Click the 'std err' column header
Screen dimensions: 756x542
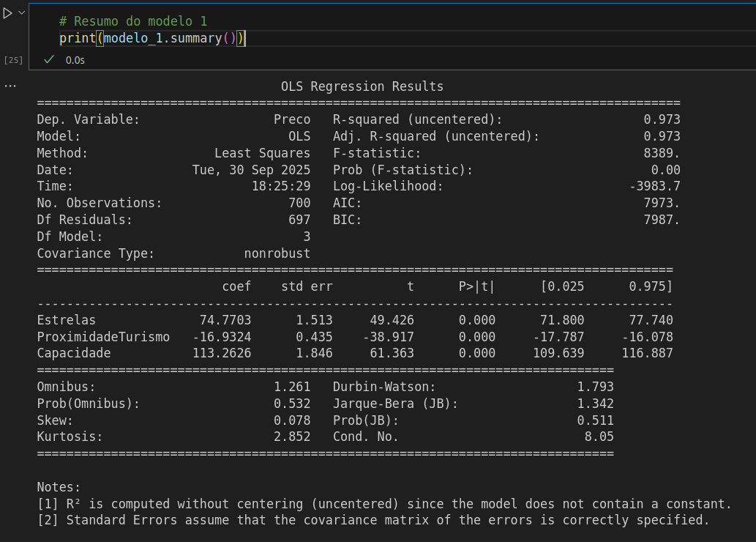click(307, 286)
